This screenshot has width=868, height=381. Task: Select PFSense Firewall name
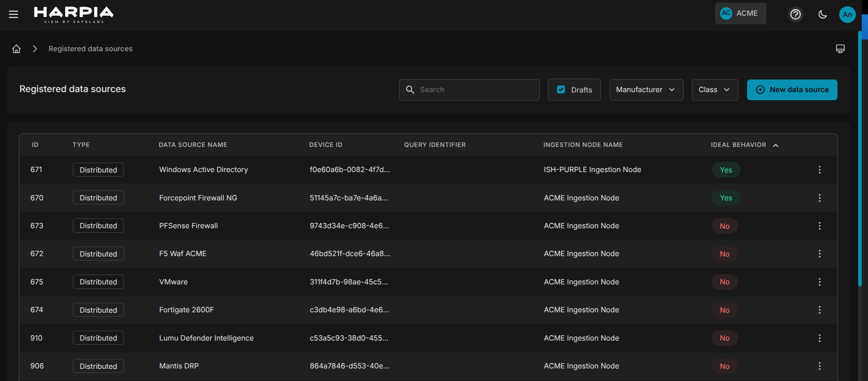tap(188, 226)
